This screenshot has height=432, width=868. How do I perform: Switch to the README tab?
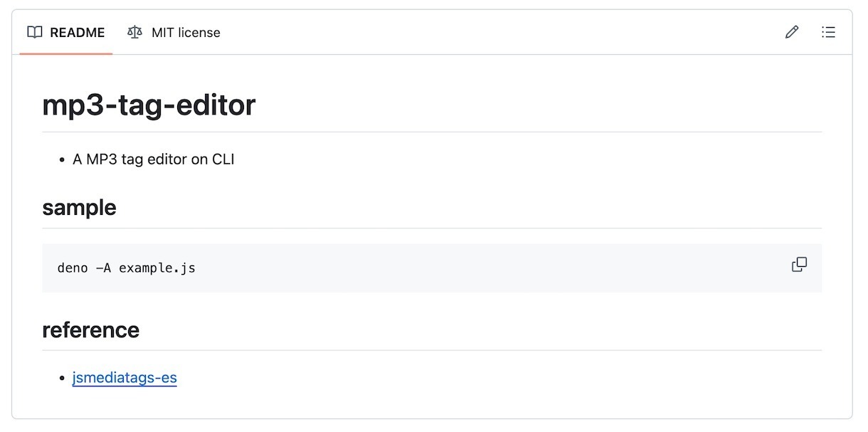point(66,32)
